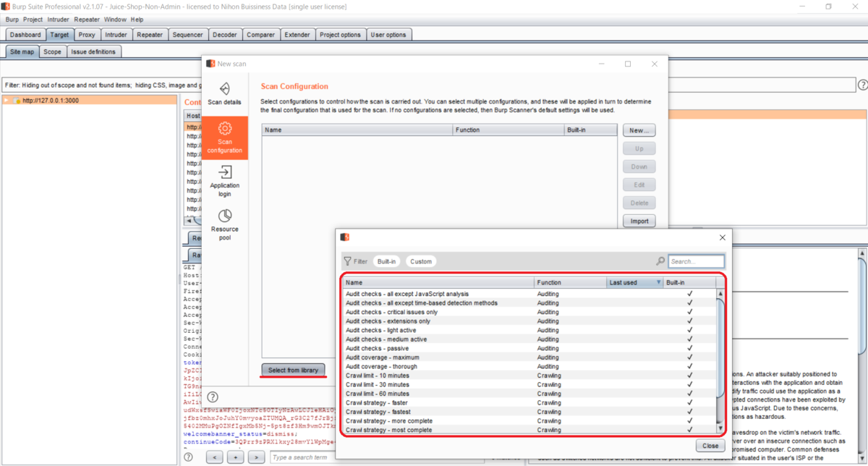Click the previous match arrow button

click(x=213, y=457)
